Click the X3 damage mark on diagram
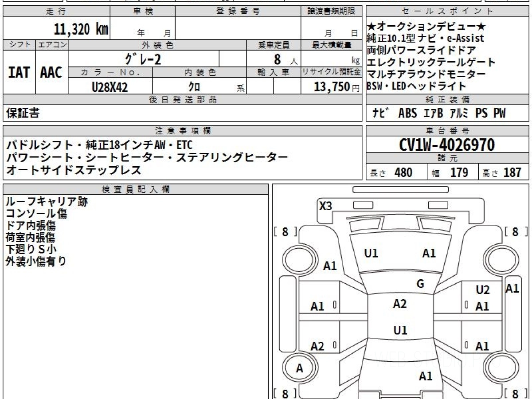Screen dimensions: 532x399 [x=326, y=206]
